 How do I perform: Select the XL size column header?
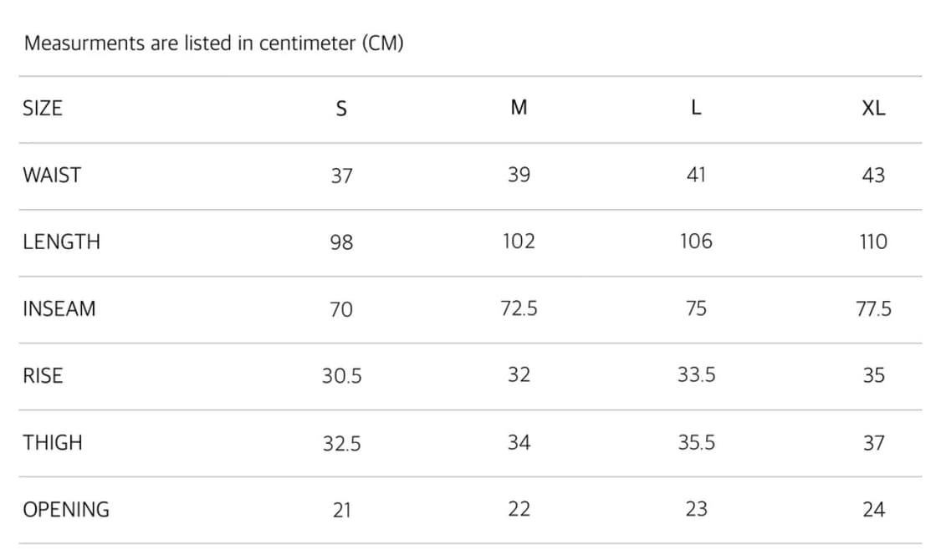click(873, 109)
